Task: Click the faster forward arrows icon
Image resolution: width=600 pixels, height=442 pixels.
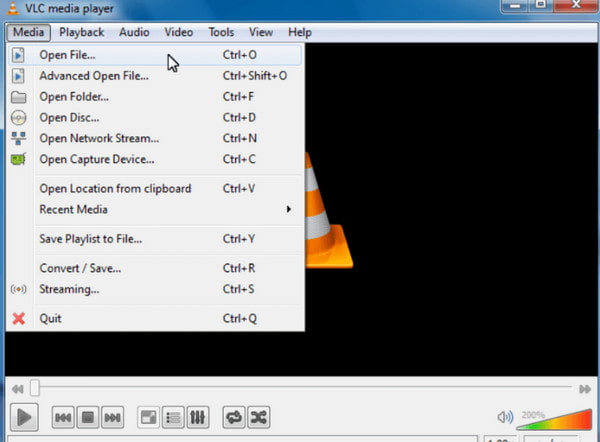Action: point(585,389)
